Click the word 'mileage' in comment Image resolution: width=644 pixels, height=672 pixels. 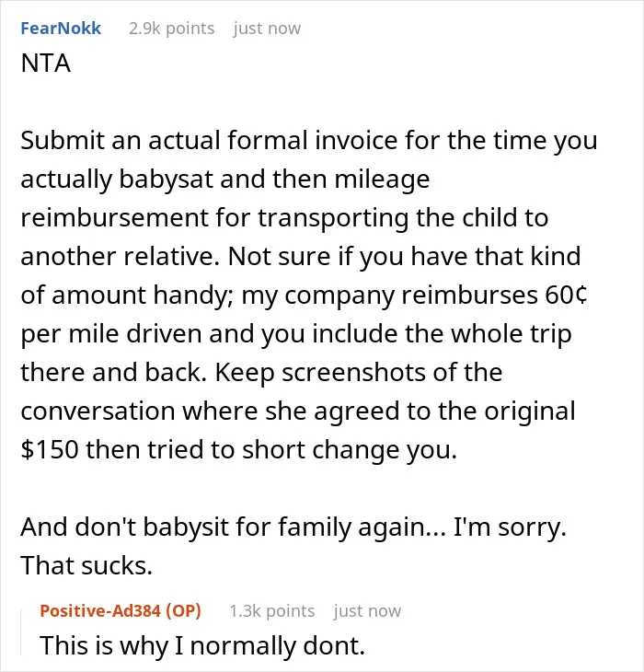(x=382, y=180)
